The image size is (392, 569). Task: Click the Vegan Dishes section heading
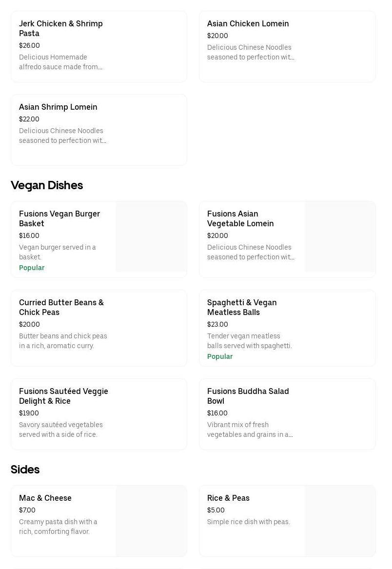click(x=47, y=185)
